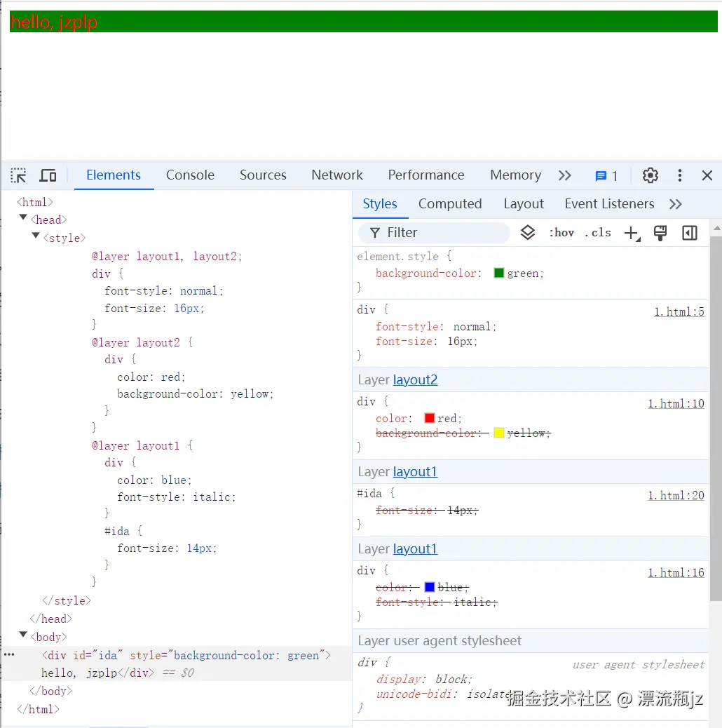Open the red color swatch

pos(429,418)
